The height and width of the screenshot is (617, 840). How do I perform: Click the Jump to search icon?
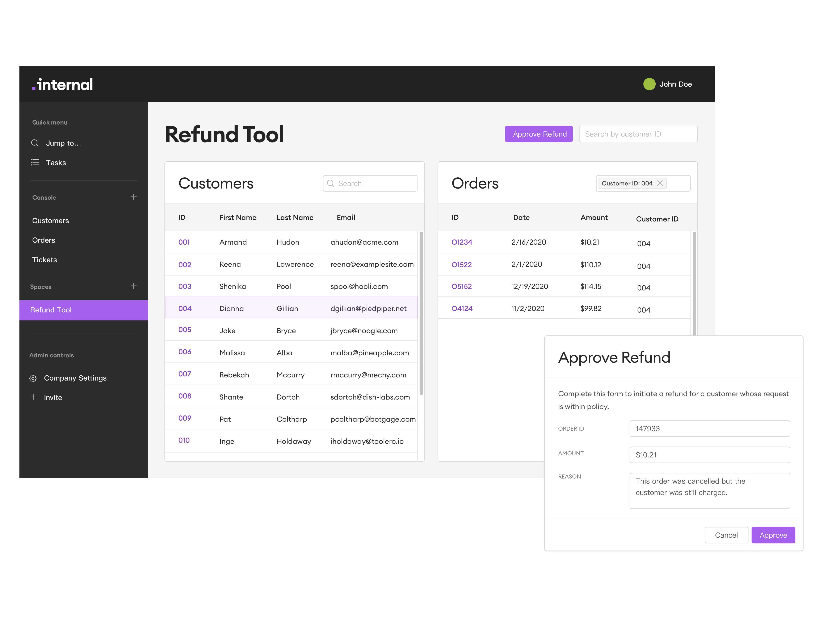[x=35, y=143]
